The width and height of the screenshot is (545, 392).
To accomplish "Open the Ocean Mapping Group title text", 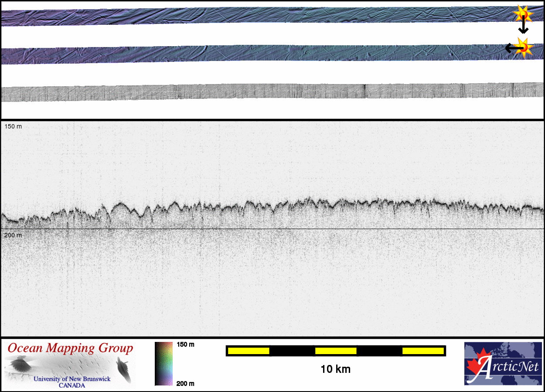I will (70, 348).
